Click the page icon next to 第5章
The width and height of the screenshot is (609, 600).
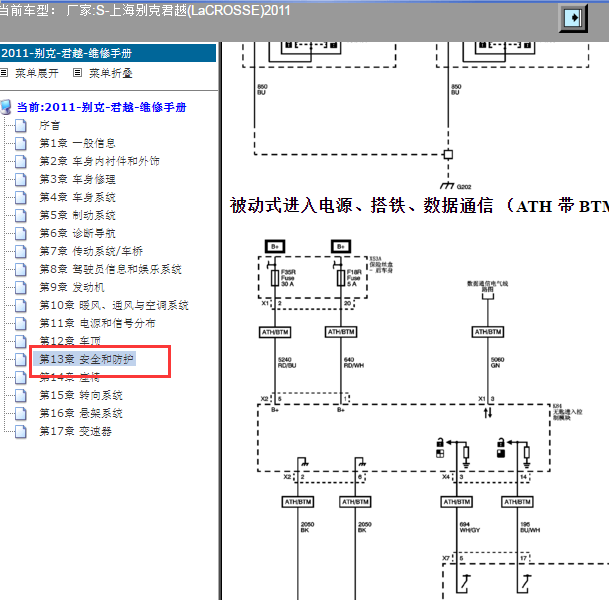click(x=21, y=215)
